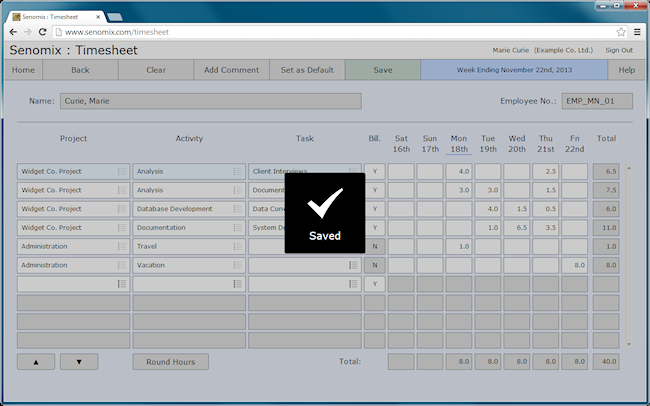Open the Chrome menu icon
The image size is (650, 406).
coord(637,32)
